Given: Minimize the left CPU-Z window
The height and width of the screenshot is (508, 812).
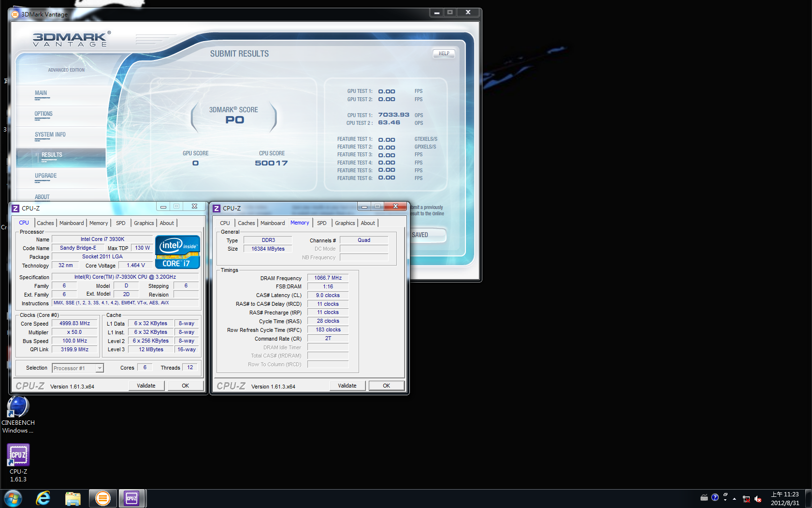Looking at the screenshot, I should coord(163,207).
